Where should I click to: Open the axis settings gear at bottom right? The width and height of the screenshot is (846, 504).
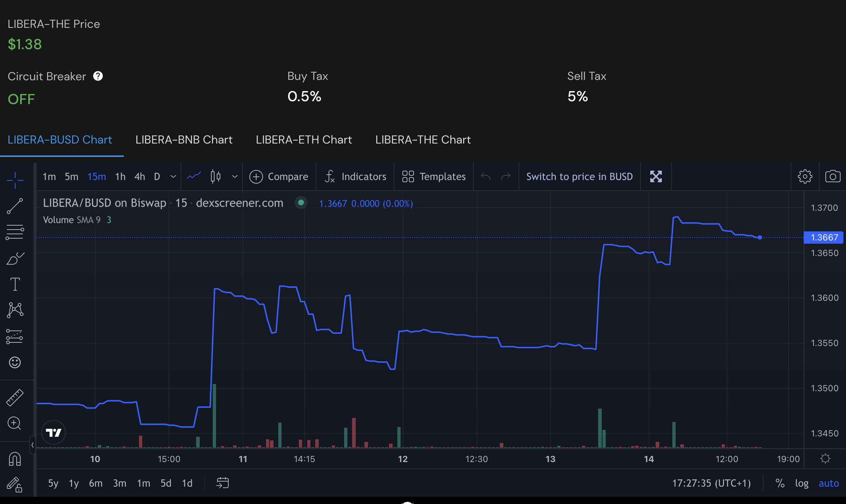825,459
